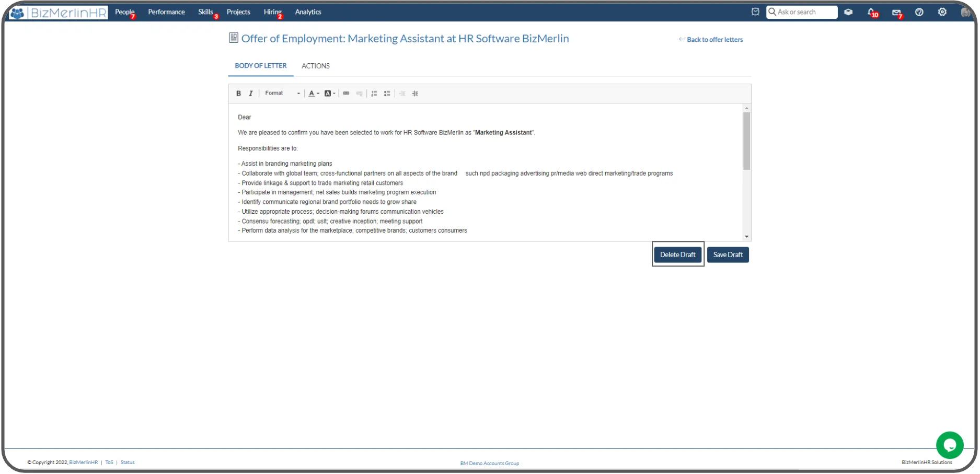The image size is (980, 474).
Task: Switch to the Body of Letter tab
Action: (261, 66)
